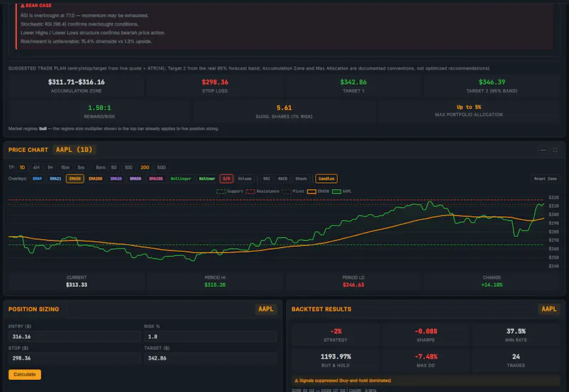Click the $342.86 Target 1 value
This screenshot has height=392, width=569.
tap(353, 82)
